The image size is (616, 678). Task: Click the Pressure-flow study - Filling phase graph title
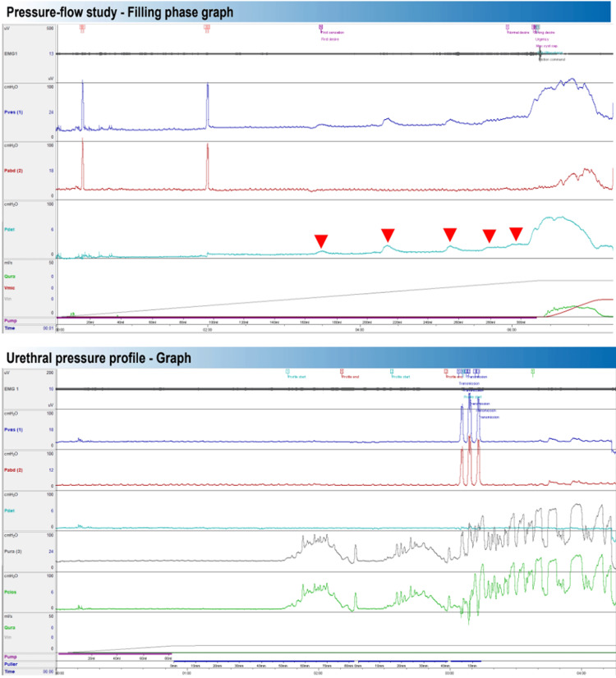point(120,12)
